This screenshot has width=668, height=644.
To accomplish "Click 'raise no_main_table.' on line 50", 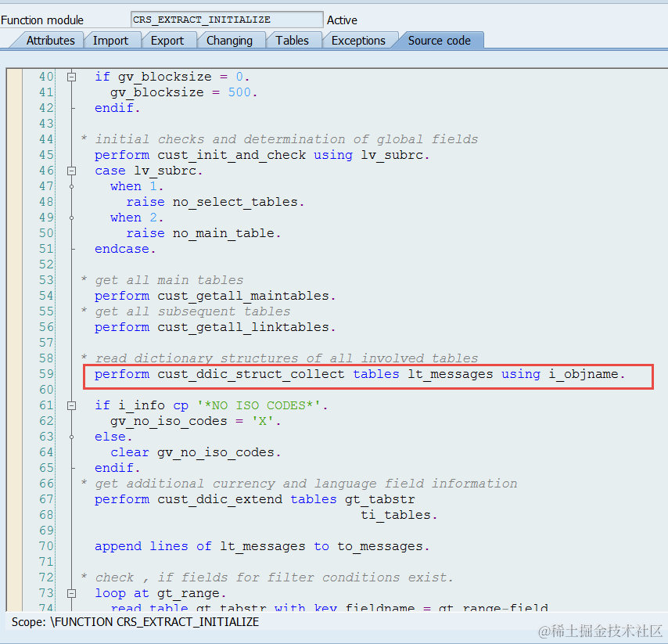I will click(x=203, y=233).
